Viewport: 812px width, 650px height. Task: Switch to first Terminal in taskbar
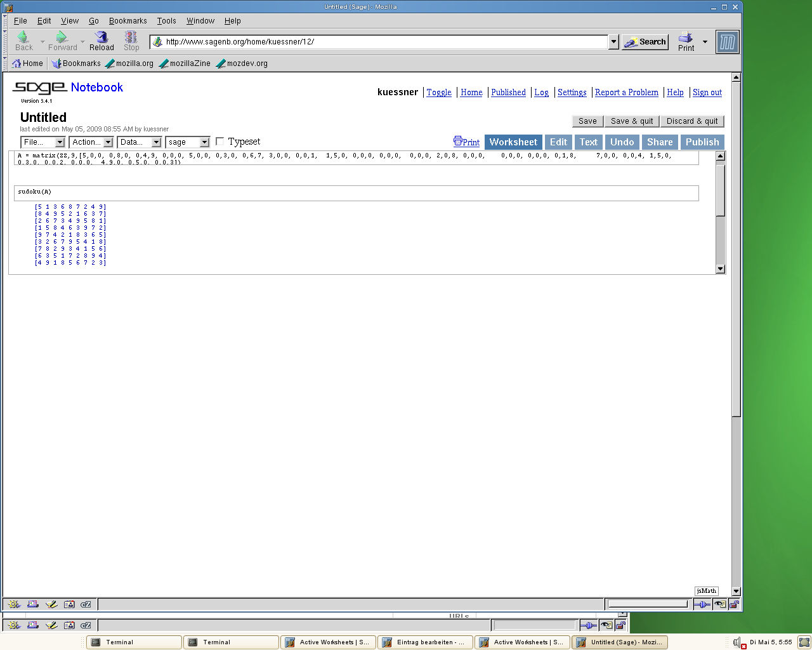coord(134,642)
